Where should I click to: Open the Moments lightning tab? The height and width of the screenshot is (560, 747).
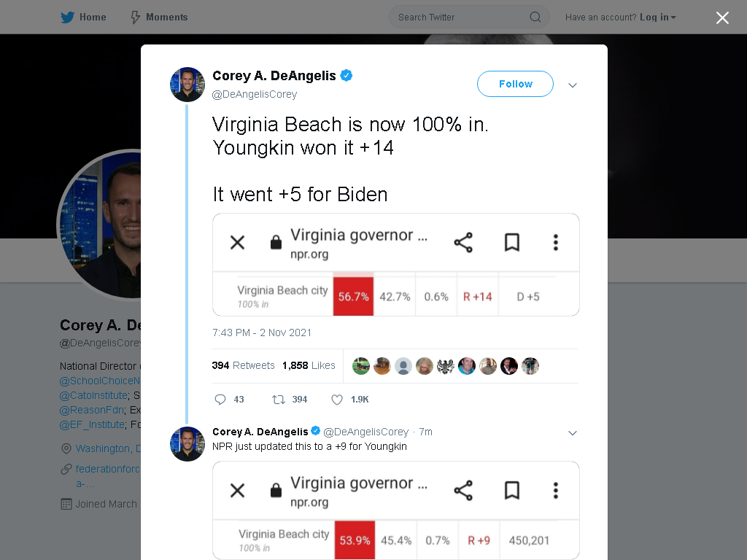click(x=159, y=17)
